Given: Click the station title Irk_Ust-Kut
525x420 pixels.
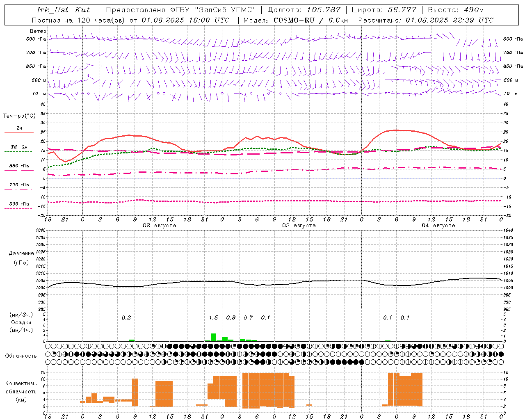Looking at the screenshot, I should point(63,10).
